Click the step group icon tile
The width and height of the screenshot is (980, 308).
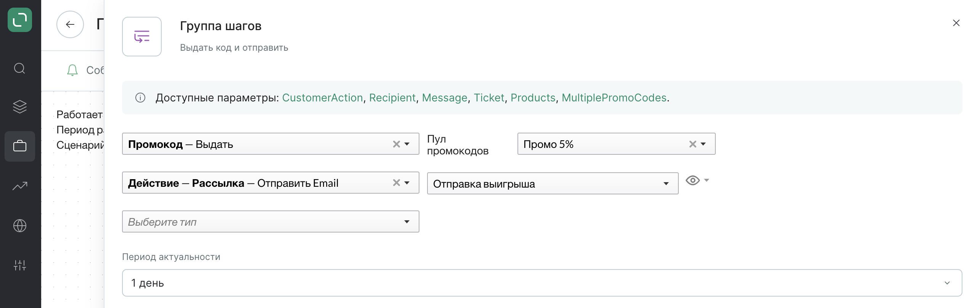point(142,37)
